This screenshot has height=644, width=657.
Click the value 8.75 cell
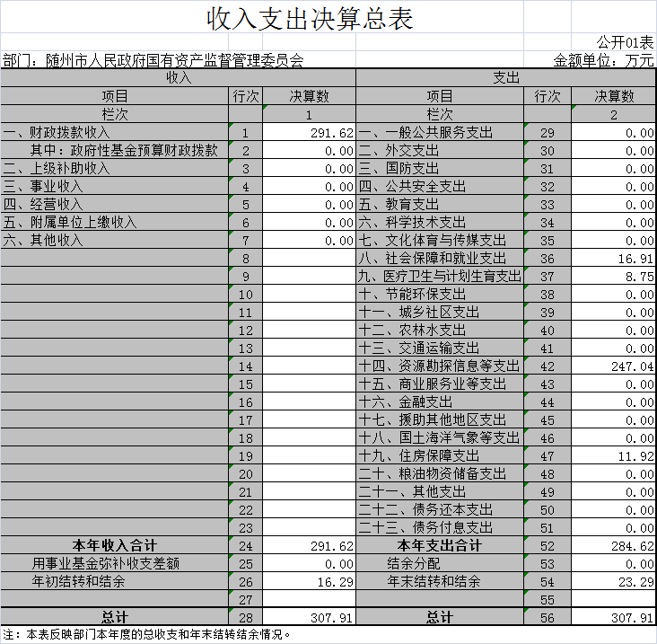click(x=614, y=277)
